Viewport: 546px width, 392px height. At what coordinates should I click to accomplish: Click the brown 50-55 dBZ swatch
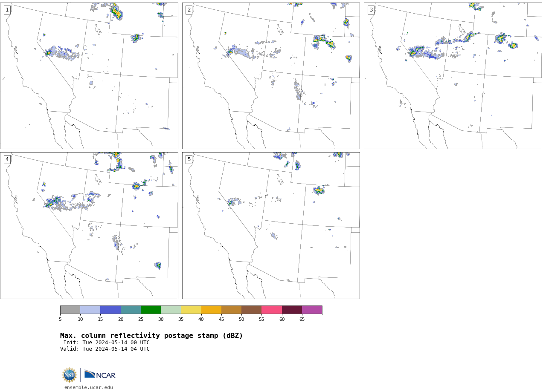pos(252,310)
